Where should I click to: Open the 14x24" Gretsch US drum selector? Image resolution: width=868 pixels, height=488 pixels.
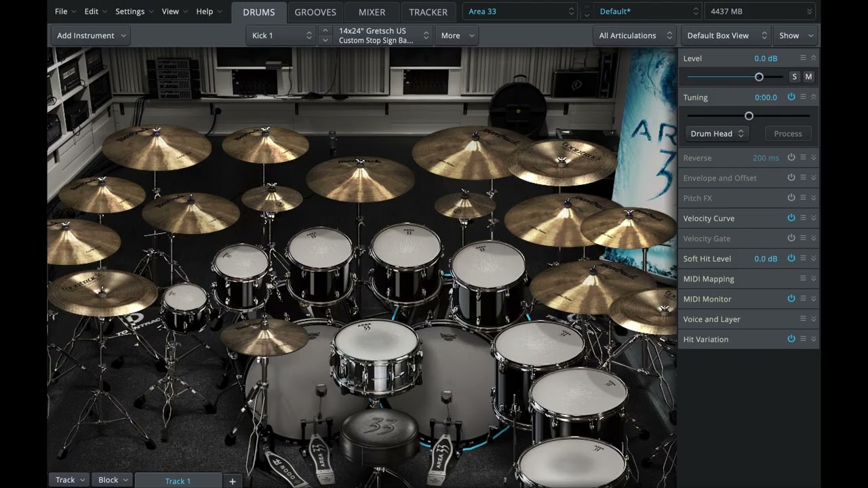383,35
